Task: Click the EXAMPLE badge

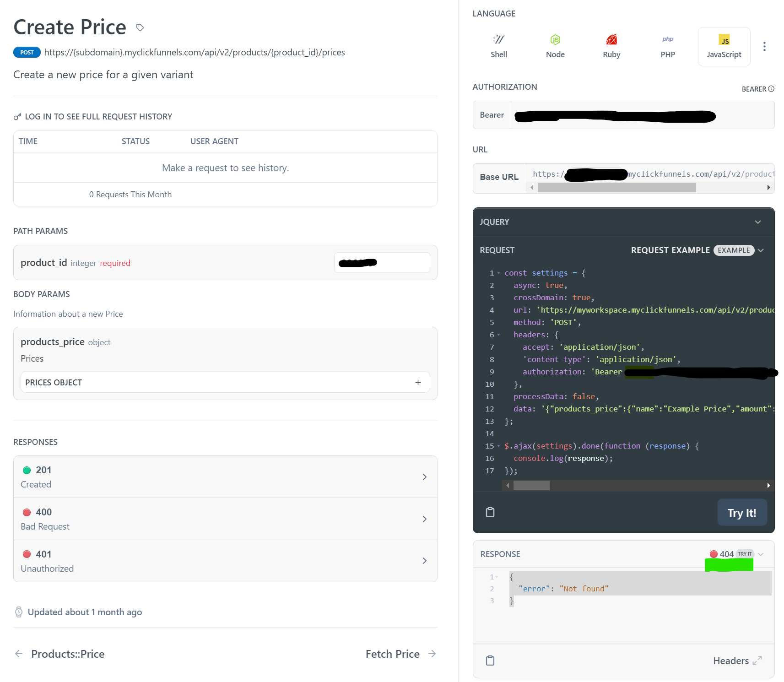Action: tap(734, 250)
